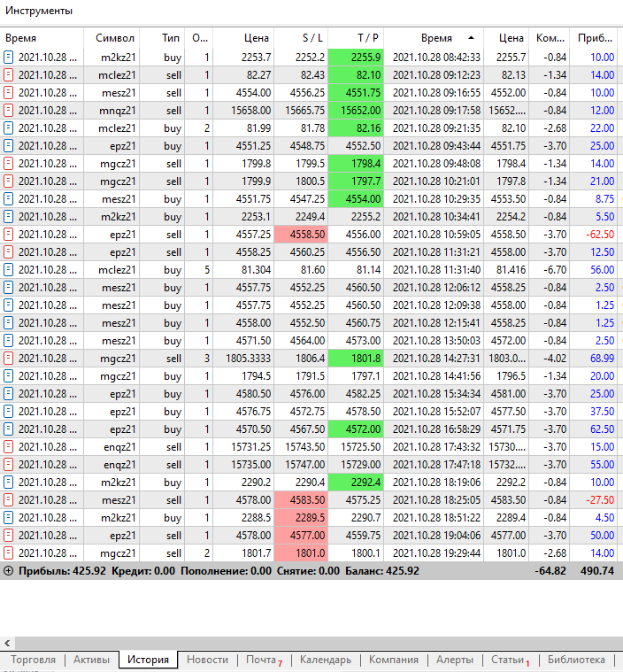Switch to the Календарь tab

click(x=326, y=660)
